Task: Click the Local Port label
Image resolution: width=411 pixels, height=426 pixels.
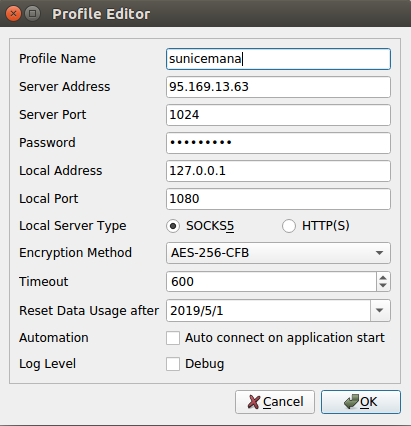Action: [49, 199]
